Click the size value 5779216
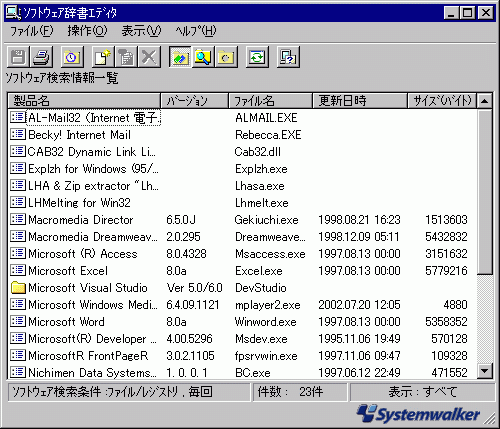This screenshot has width=500, height=429. 446,271
